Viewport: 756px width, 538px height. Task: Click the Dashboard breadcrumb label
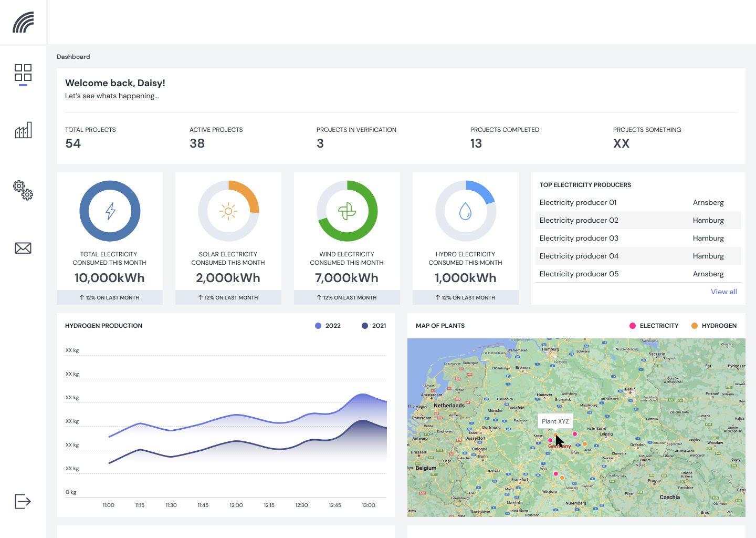pos(73,57)
